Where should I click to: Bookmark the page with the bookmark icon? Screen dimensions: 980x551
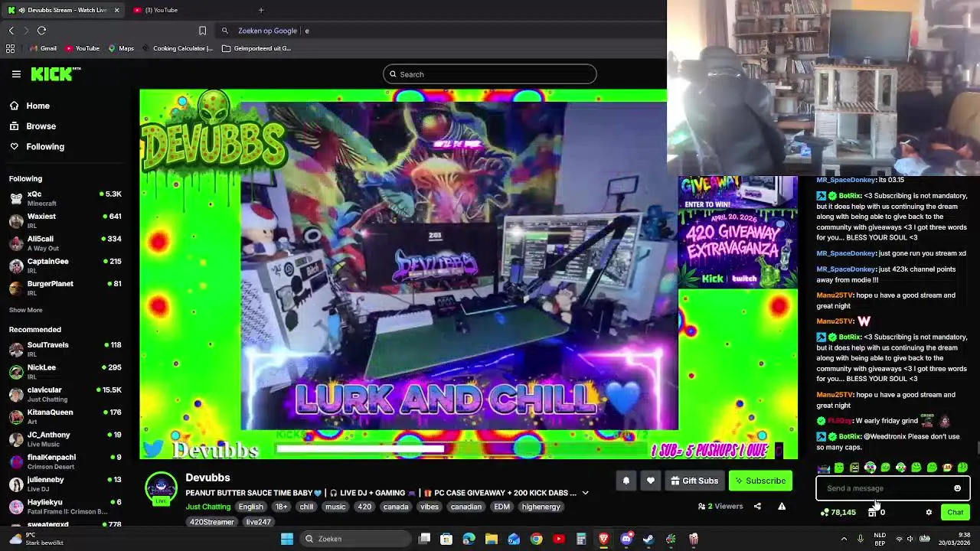point(202,31)
